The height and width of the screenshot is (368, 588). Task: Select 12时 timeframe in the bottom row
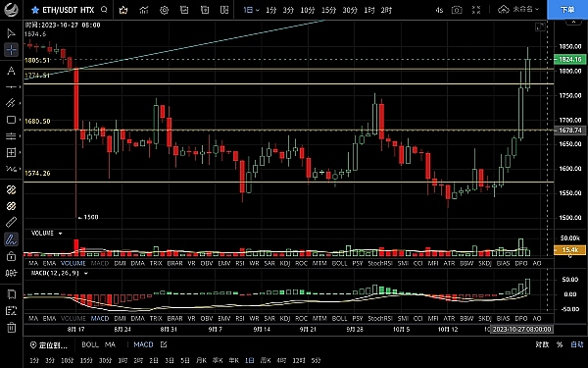point(299,360)
